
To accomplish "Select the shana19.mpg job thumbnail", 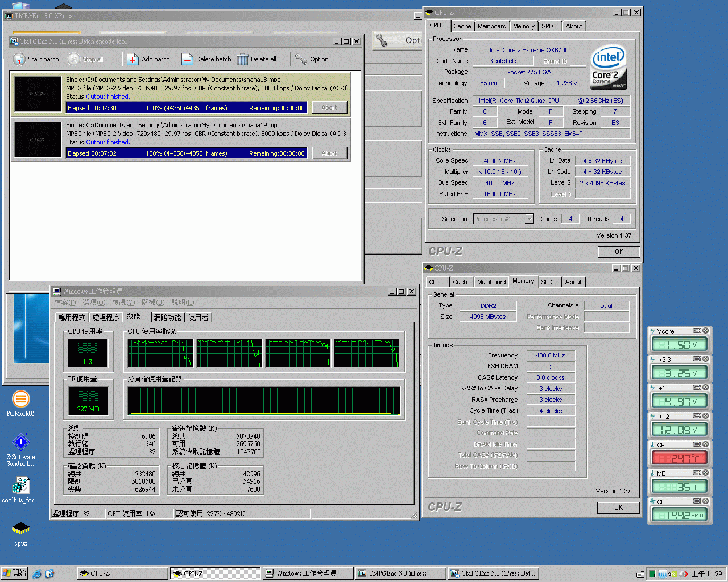I will point(38,139).
